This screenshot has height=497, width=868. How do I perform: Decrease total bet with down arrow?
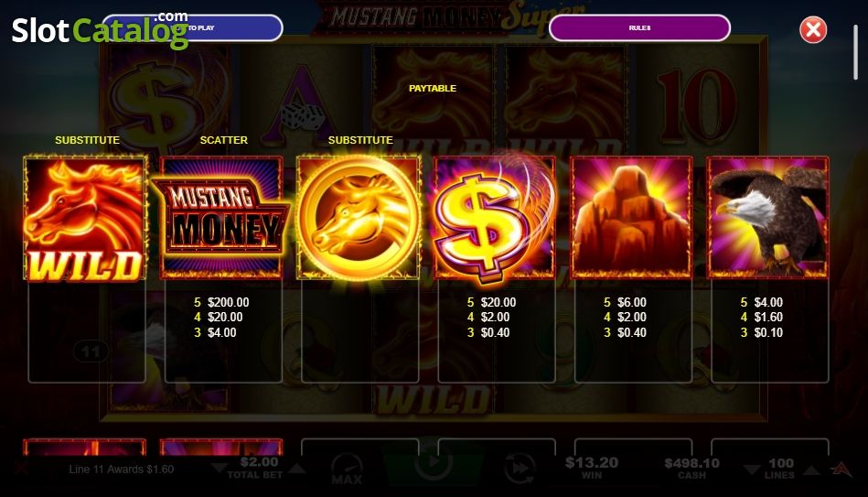pyautogui.click(x=220, y=469)
